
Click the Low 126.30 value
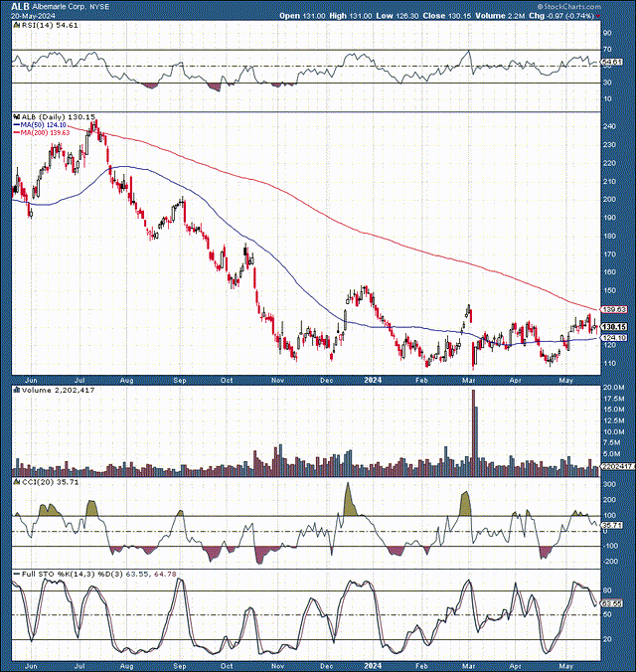(397, 16)
